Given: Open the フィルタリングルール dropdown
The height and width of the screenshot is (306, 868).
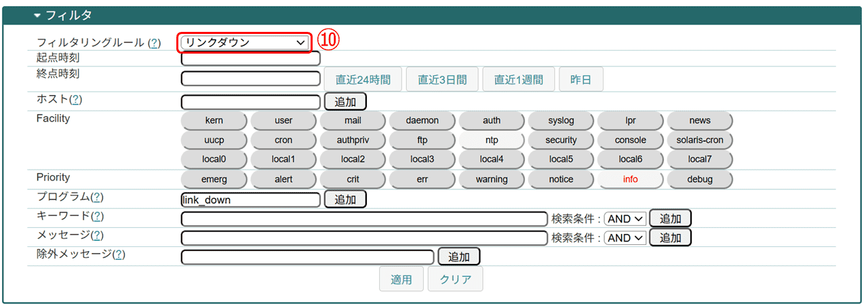Looking at the screenshot, I should [x=245, y=42].
